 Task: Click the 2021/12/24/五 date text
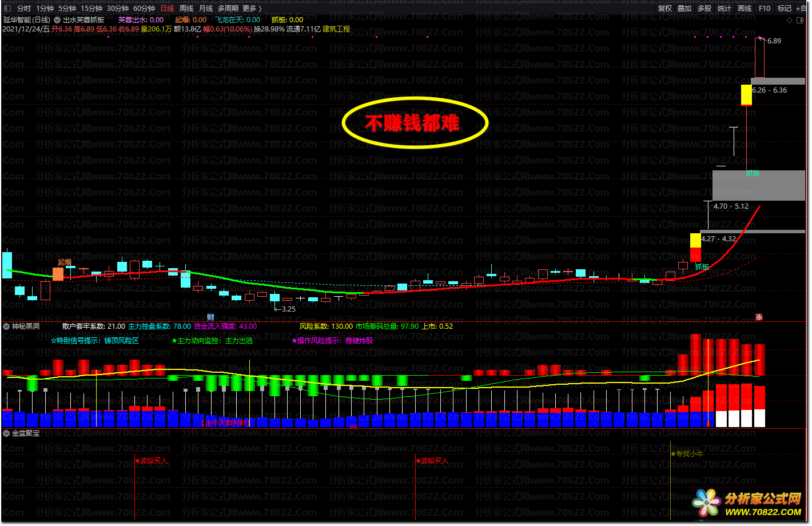pos(26,29)
